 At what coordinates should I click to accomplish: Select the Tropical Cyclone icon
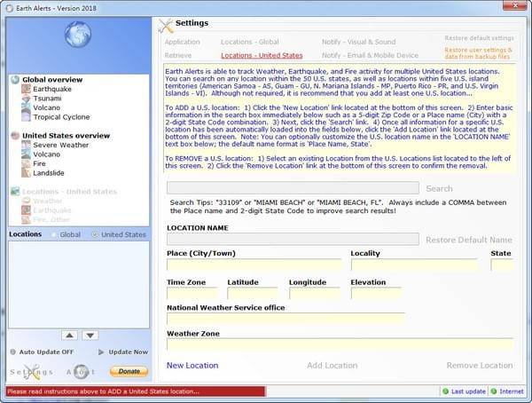26,118
